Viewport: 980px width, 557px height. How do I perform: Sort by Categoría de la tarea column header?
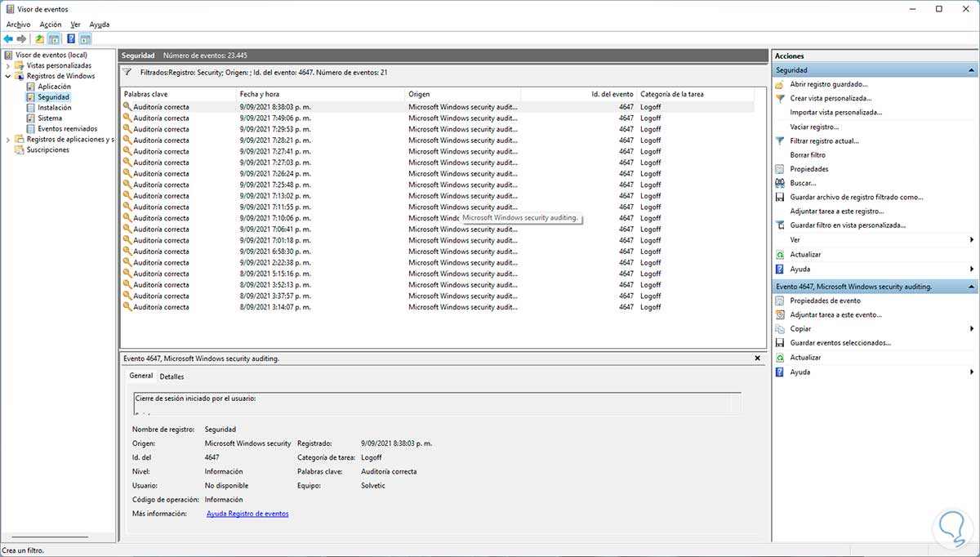click(695, 94)
